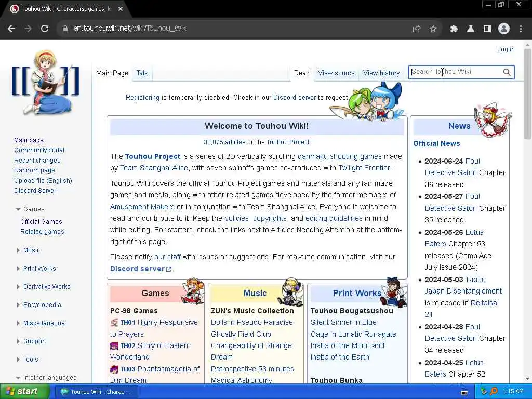This screenshot has height=399, width=532.
Task: Click the site lock icon in address bar
Action: (x=65, y=29)
